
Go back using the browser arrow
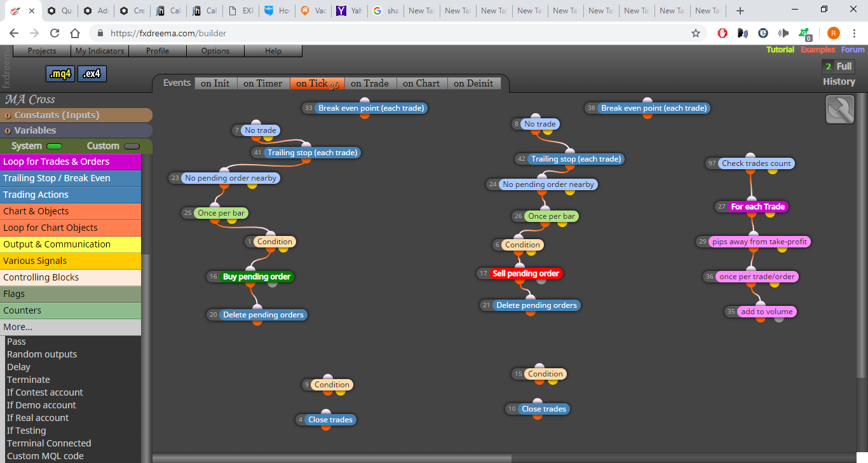click(14, 33)
